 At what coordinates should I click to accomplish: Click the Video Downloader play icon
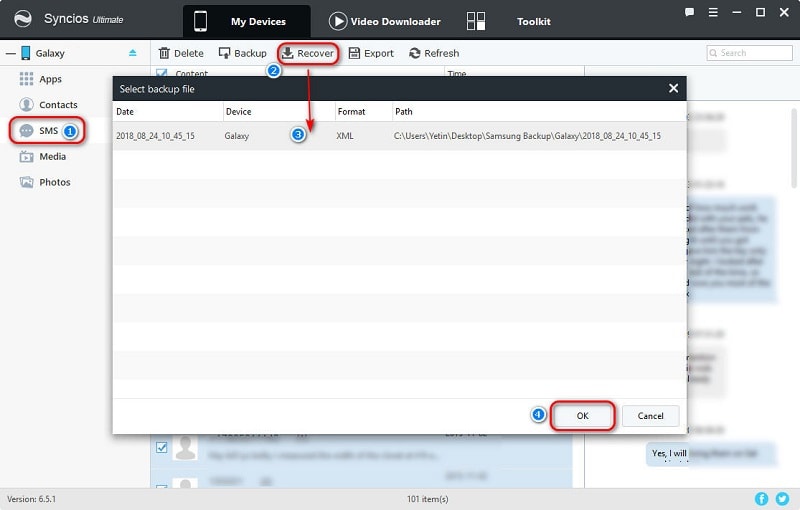point(338,21)
